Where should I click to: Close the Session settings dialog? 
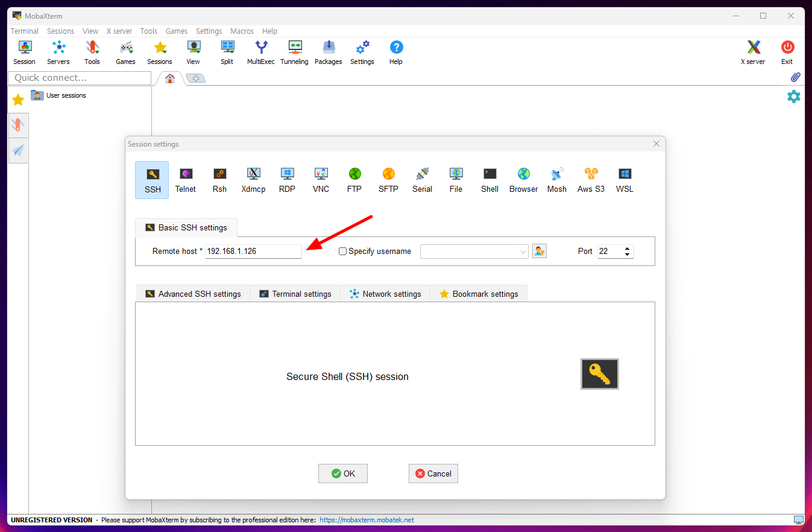click(x=656, y=144)
